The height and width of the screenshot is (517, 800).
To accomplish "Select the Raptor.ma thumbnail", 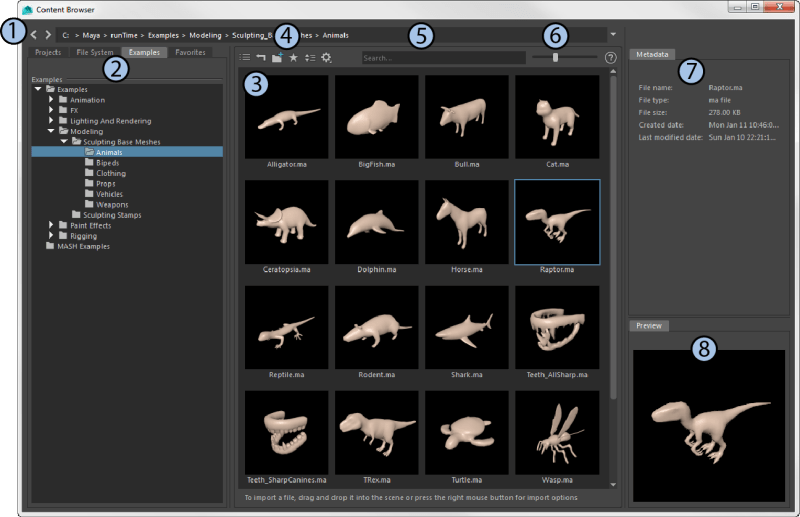I will 557,222.
